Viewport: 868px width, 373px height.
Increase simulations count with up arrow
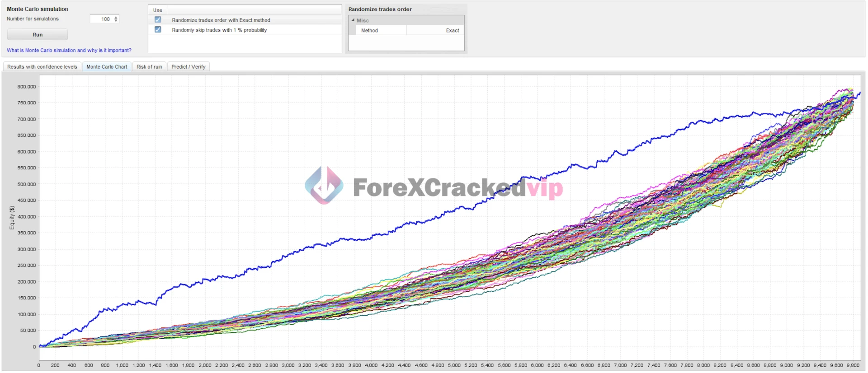coord(116,17)
